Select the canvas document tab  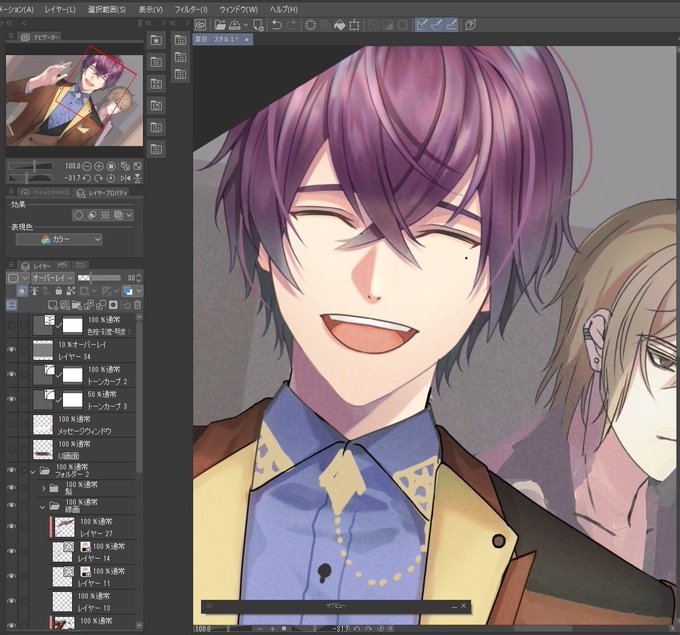coord(223,39)
